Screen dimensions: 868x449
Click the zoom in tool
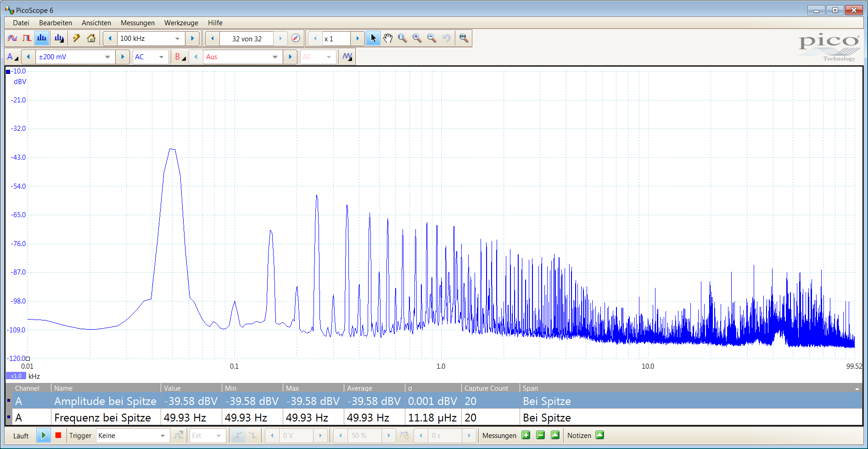click(x=417, y=38)
